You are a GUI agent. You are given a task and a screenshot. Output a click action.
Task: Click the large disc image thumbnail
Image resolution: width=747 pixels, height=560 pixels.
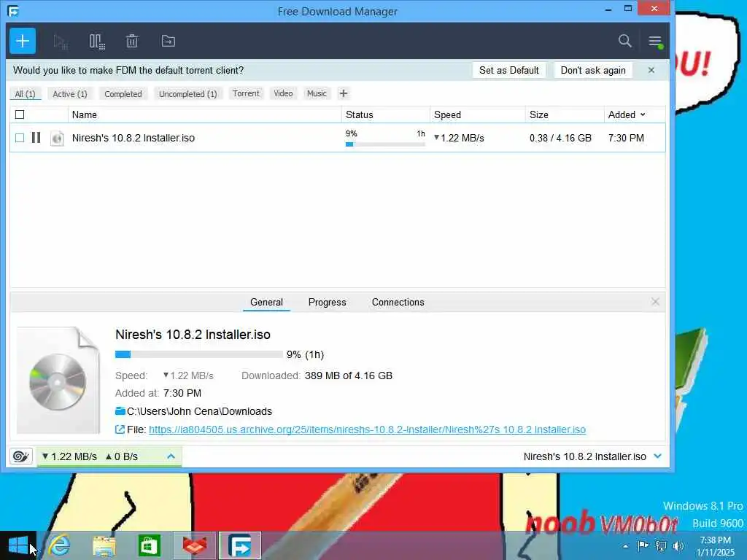(x=58, y=381)
